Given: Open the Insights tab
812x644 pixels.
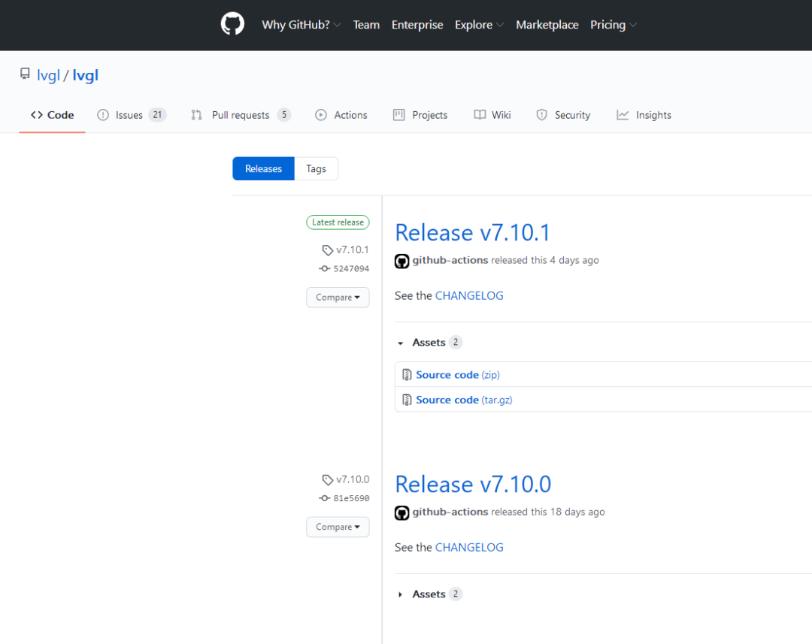Looking at the screenshot, I should [644, 115].
